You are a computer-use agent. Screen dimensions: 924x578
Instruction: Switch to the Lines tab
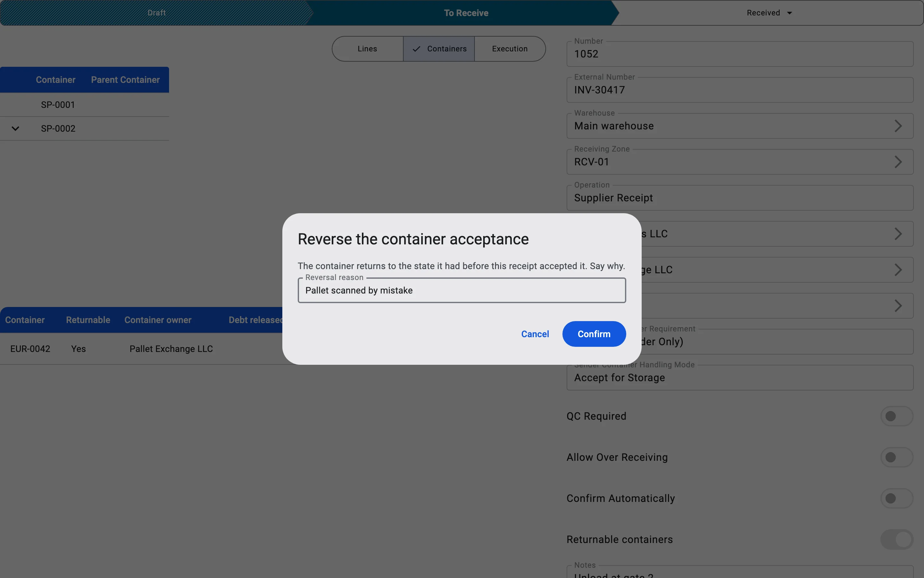(367, 48)
